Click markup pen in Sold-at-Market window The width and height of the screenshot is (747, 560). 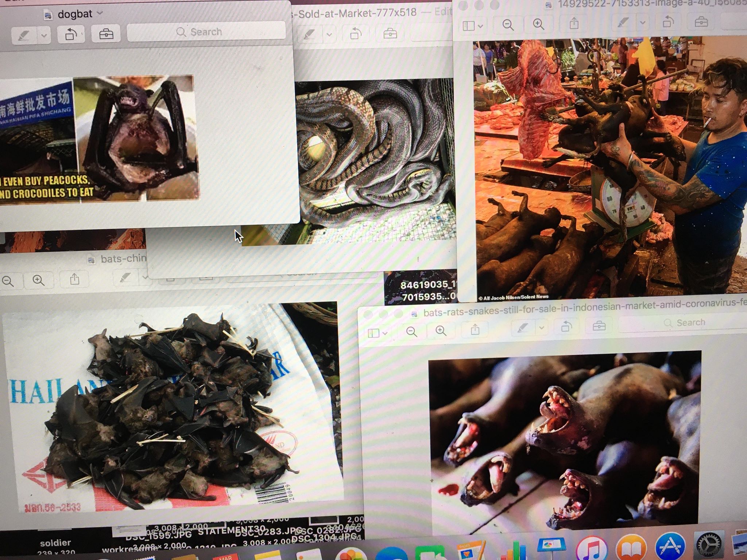tap(309, 35)
